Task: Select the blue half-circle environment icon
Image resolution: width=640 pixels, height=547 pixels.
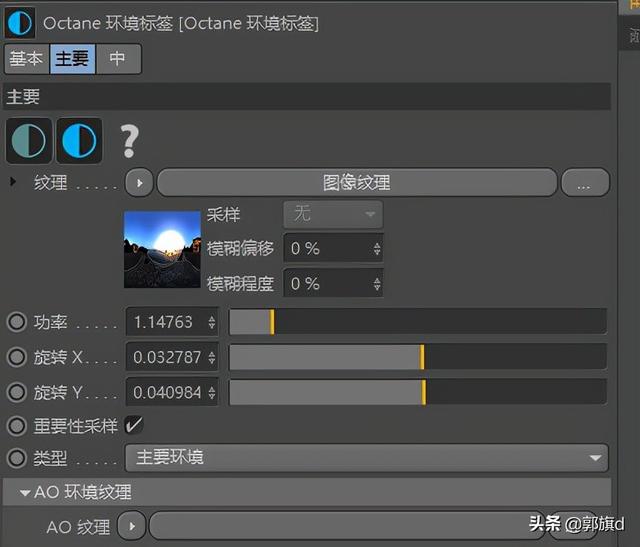Action: (79, 141)
